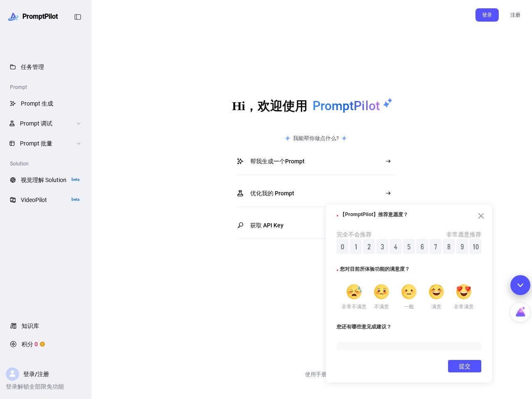Expand the Prompt 调试 submenu chevron
The image size is (532, 399).
[x=79, y=123]
